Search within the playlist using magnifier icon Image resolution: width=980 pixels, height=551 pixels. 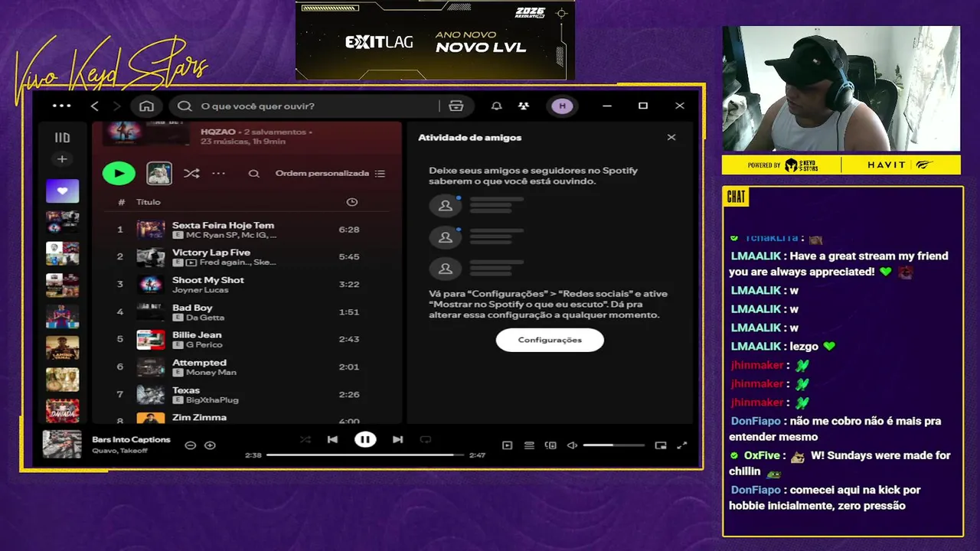(x=253, y=174)
